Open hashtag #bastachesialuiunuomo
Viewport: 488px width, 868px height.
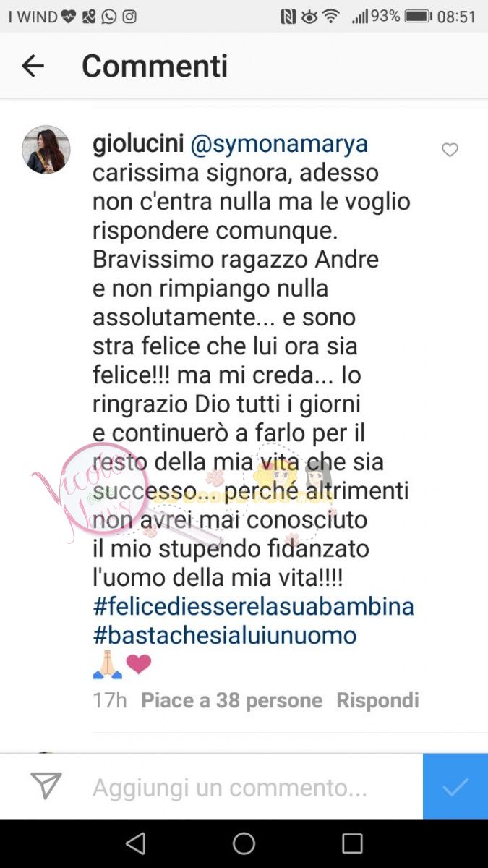coord(225,635)
